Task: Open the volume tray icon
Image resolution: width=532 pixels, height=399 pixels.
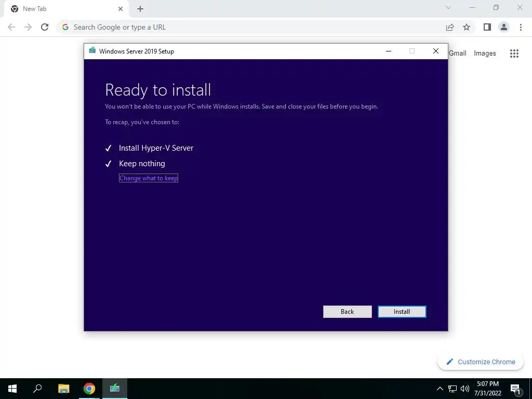Action: (465, 389)
